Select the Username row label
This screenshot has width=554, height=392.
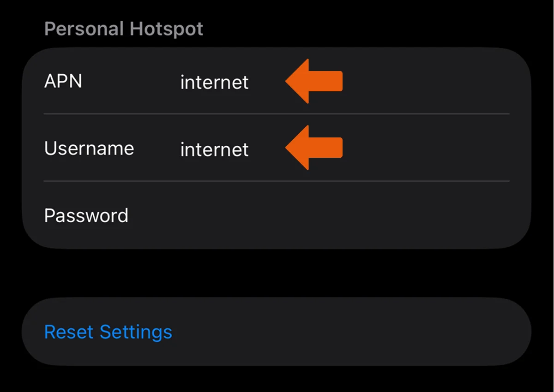89,148
